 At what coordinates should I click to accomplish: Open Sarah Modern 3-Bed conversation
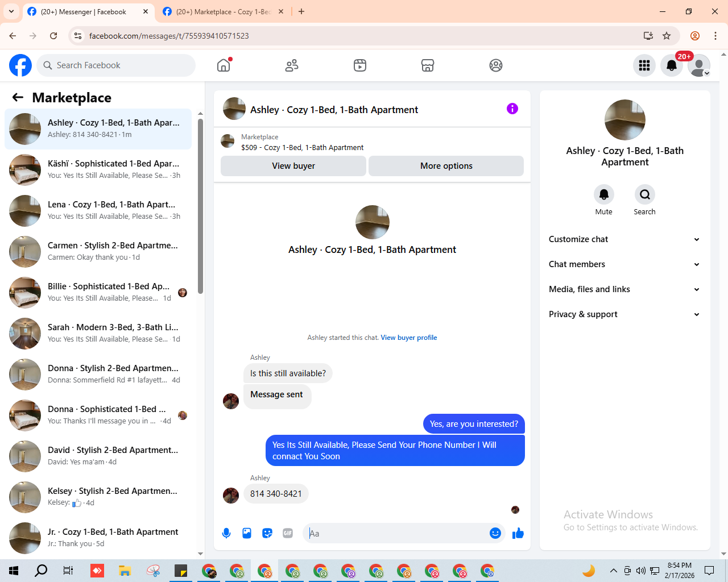(x=98, y=334)
